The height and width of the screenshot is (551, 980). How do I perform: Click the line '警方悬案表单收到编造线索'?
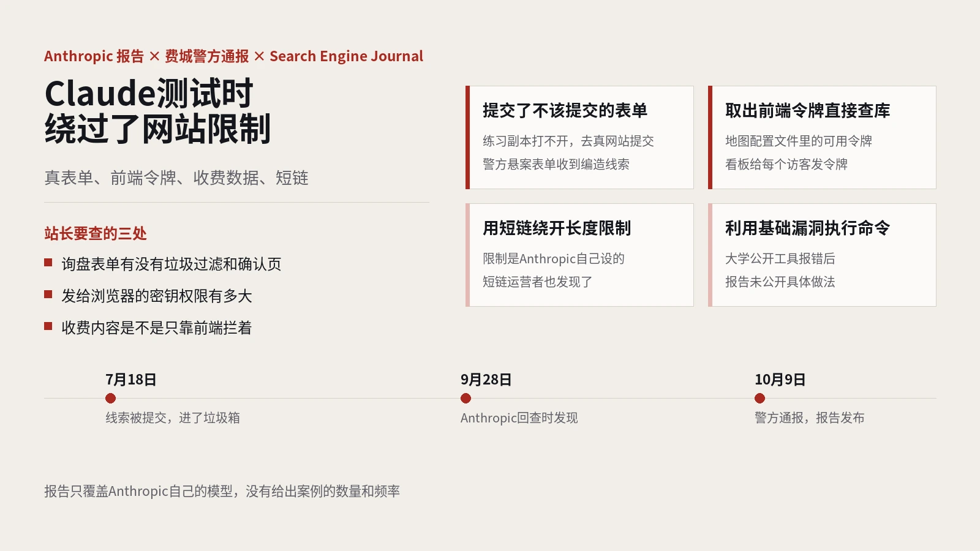pyautogui.click(x=556, y=164)
